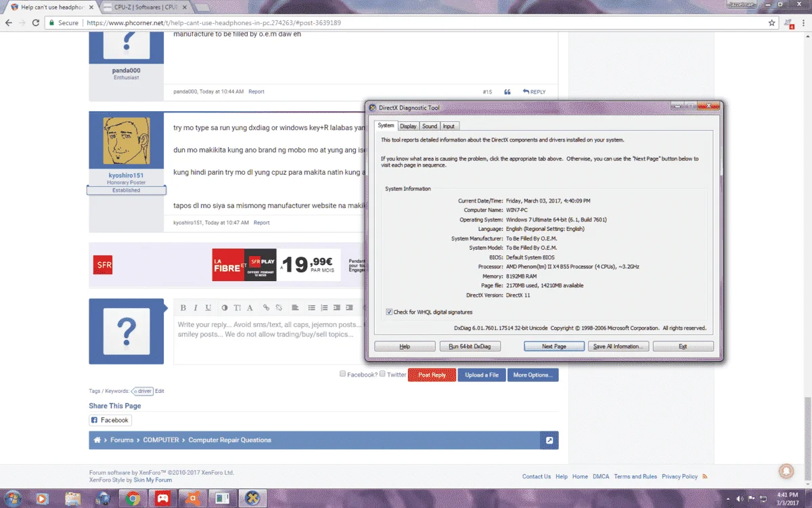Image resolution: width=812 pixels, height=508 pixels.
Task: Open Google Chrome from the taskbar
Action: (133, 499)
